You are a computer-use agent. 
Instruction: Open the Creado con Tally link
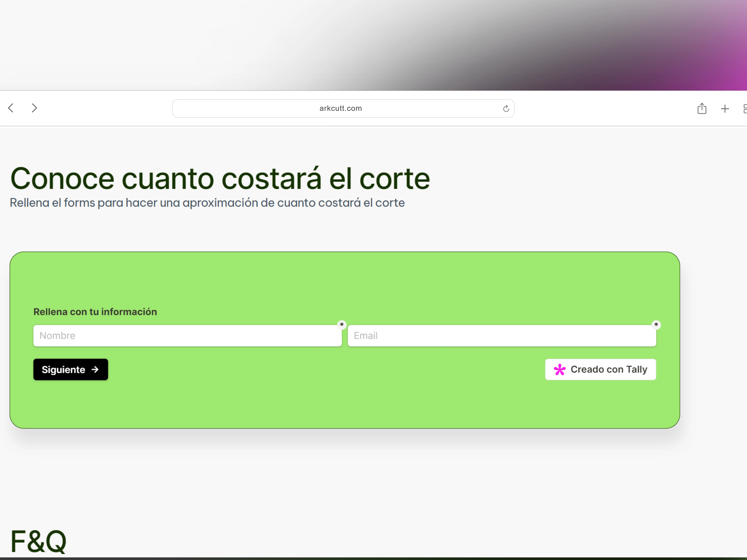(x=600, y=369)
